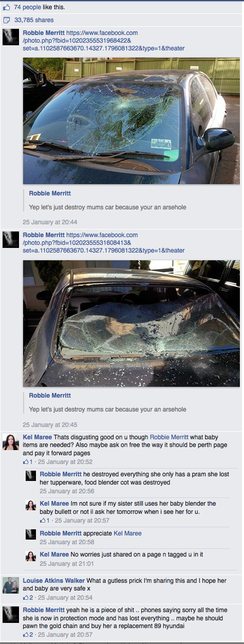The height and width of the screenshot is (644, 244).
Task: Click the thumbs-up icon beside 74 people
Action: click(x=7, y=7)
